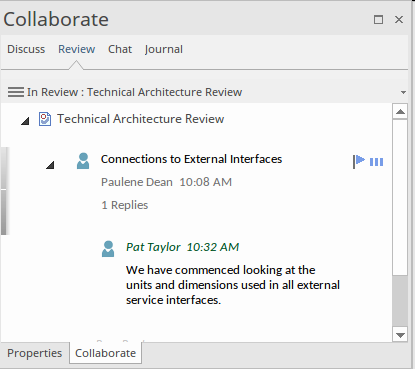
Task: Open the In Review dropdown arrow
Action: point(403,92)
